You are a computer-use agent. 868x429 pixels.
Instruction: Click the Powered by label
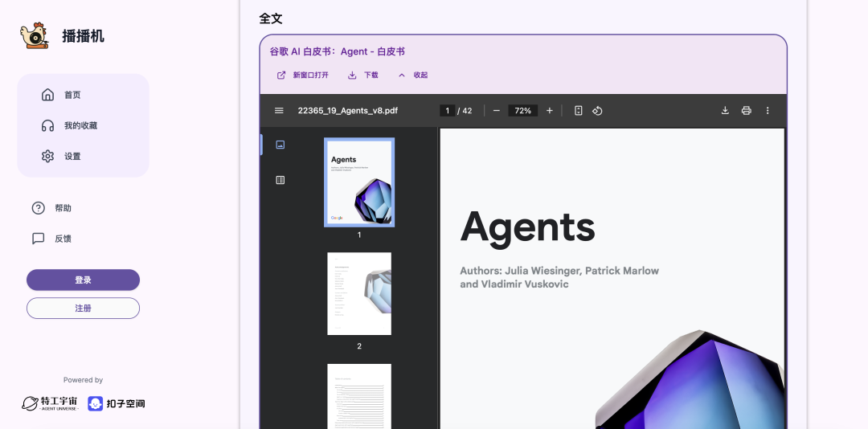click(x=83, y=380)
